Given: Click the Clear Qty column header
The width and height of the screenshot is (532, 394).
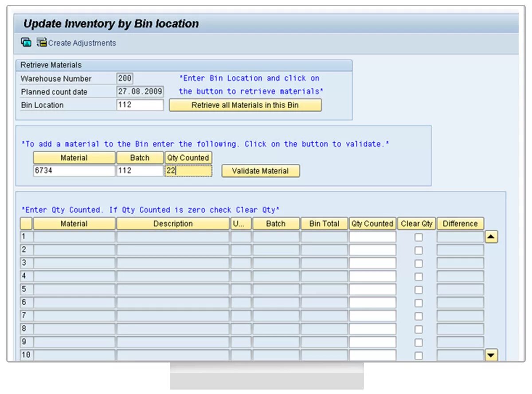Looking at the screenshot, I should click(x=416, y=224).
